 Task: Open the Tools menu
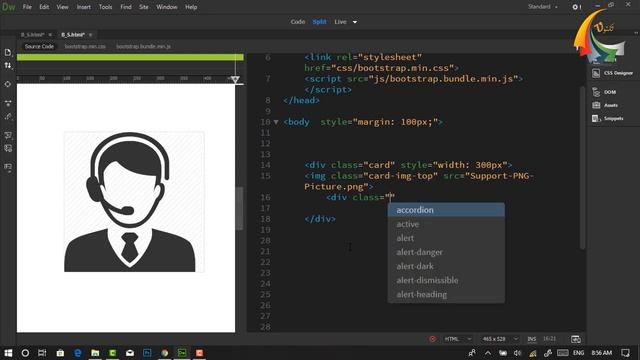coord(105,7)
